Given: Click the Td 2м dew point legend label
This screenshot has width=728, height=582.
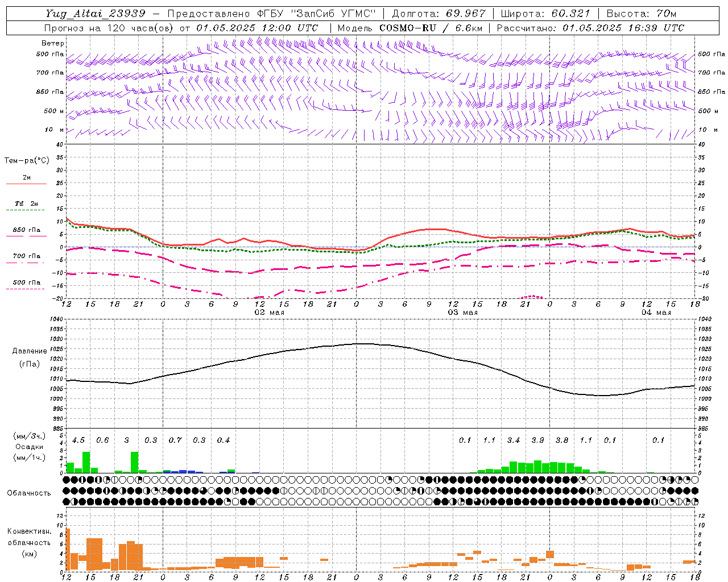Looking at the screenshot, I should tap(27, 203).
